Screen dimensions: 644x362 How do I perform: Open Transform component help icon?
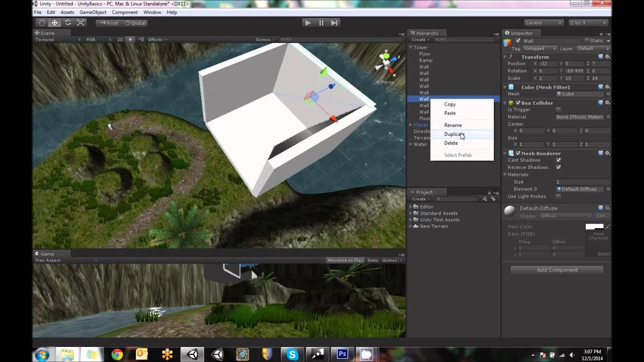pyautogui.click(x=600, y=57)
